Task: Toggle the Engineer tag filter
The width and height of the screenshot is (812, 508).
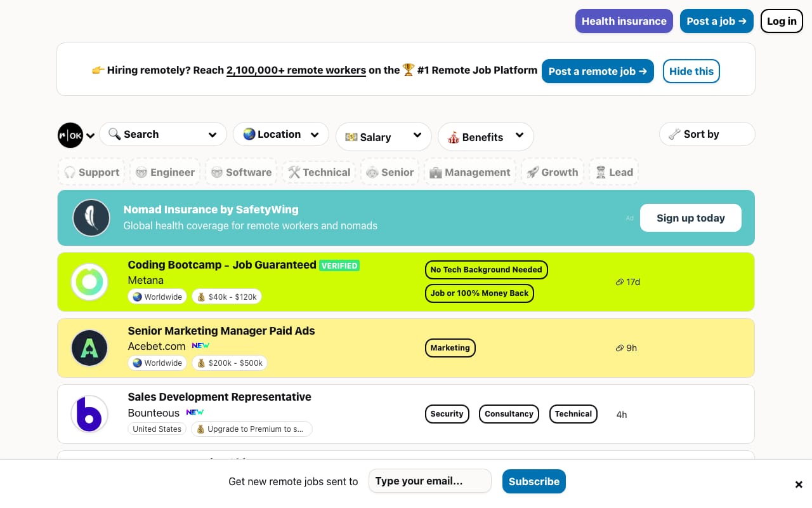Action: [165, 172]
